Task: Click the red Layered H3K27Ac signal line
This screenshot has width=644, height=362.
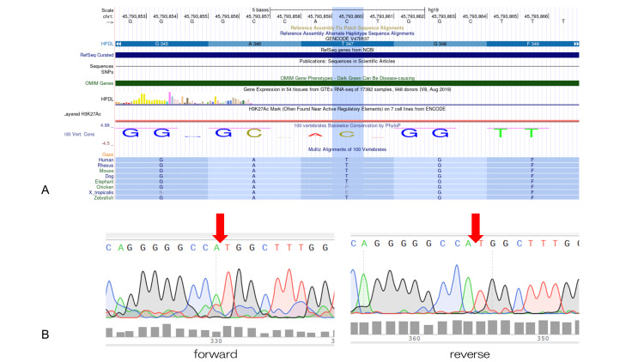Action: point(347,121)
